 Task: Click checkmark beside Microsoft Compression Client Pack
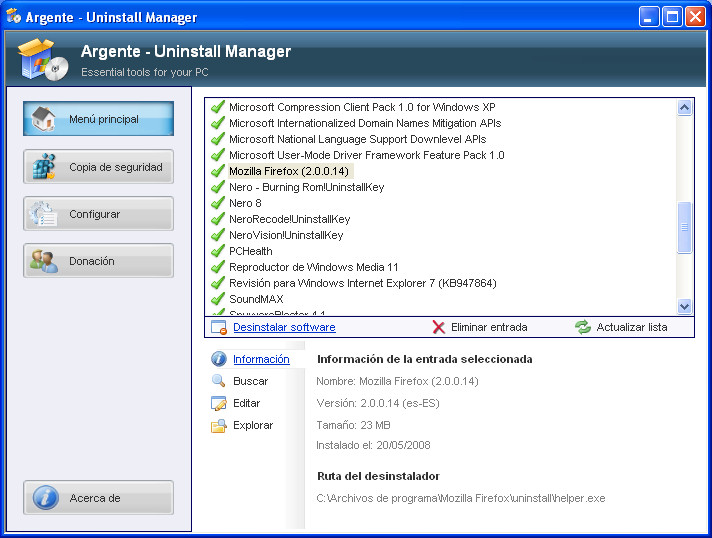(218, 107)
